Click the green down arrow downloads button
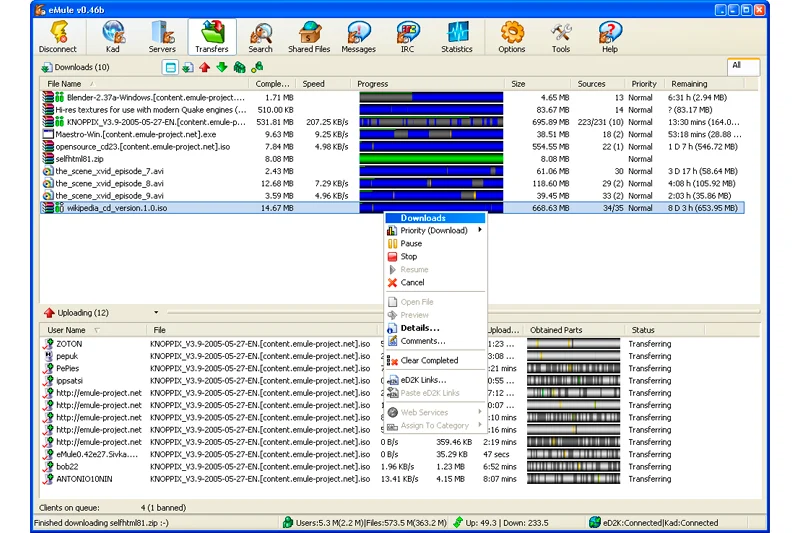This screenshot has width=797, height=533. pyautogui.click(x=222, y=67)
